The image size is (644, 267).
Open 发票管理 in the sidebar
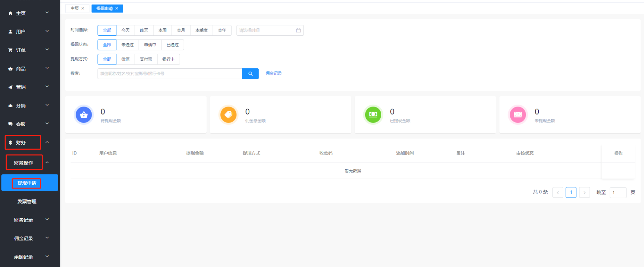tap(27, 201)
